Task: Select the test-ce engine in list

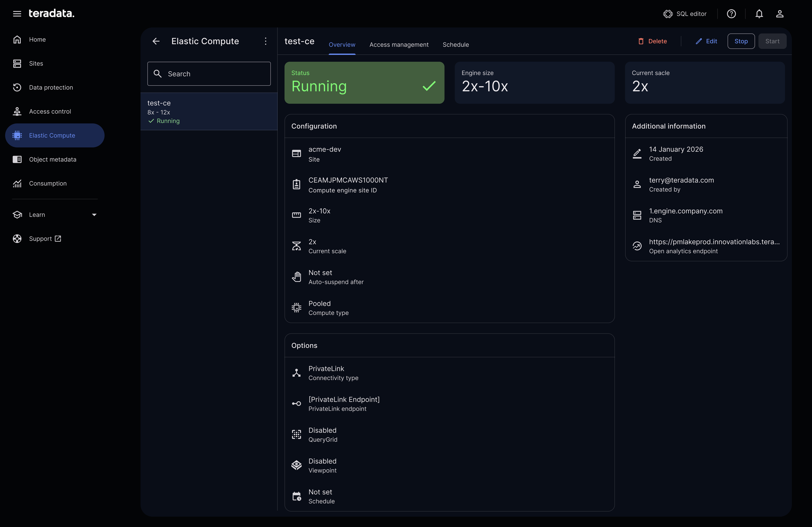Action: pyautogui.click(x=209, y=112)
